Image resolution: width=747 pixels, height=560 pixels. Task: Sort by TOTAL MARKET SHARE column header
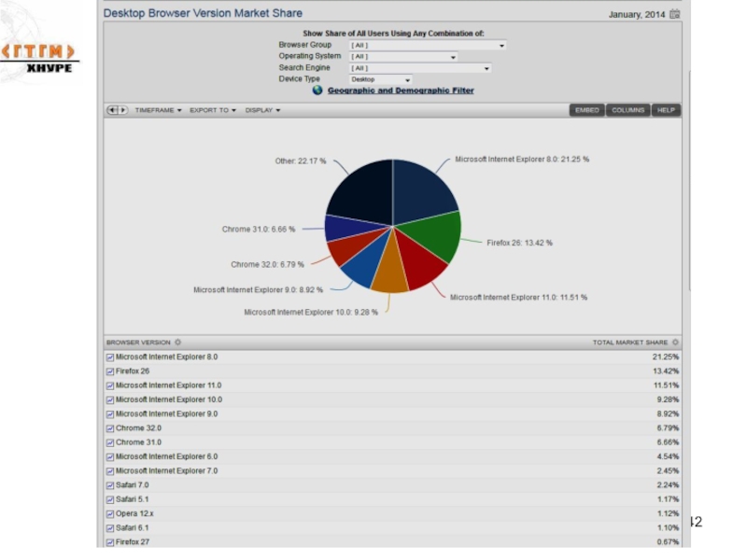pos(629,343)
